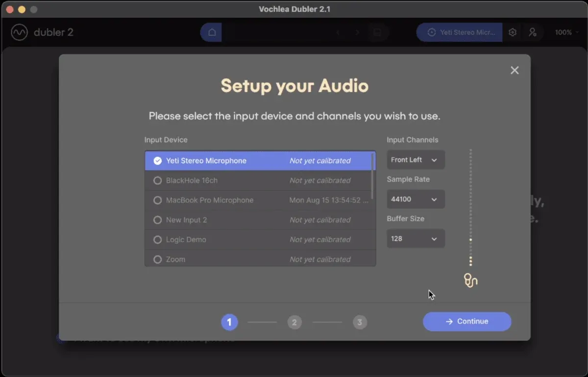588x377 pixels.
Task: Click the input level meter
Action: point(470,208)
